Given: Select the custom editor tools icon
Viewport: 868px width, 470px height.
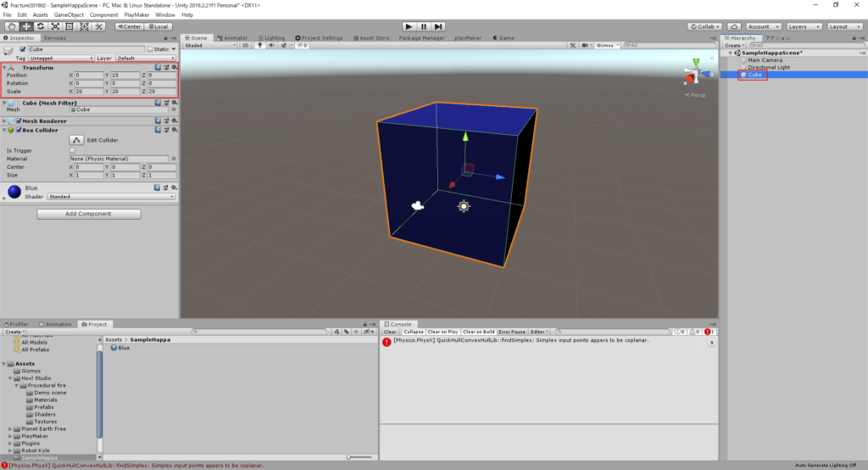Looking at the screenshot, I should click(98, 26).
